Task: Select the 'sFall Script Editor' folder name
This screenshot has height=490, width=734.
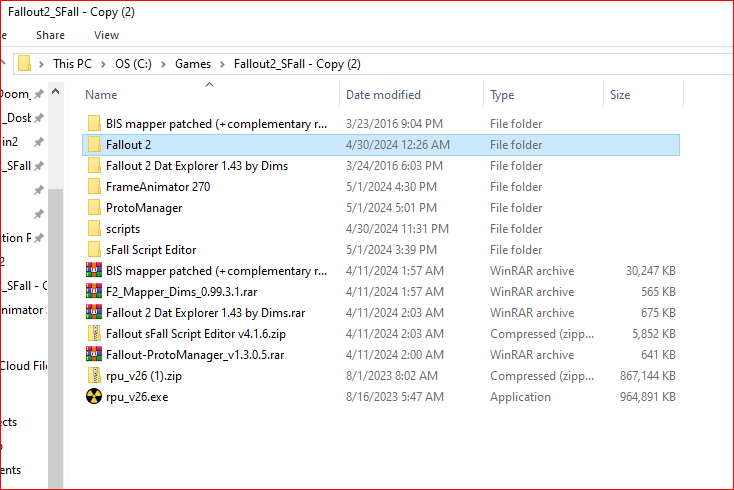Action: 151,250
